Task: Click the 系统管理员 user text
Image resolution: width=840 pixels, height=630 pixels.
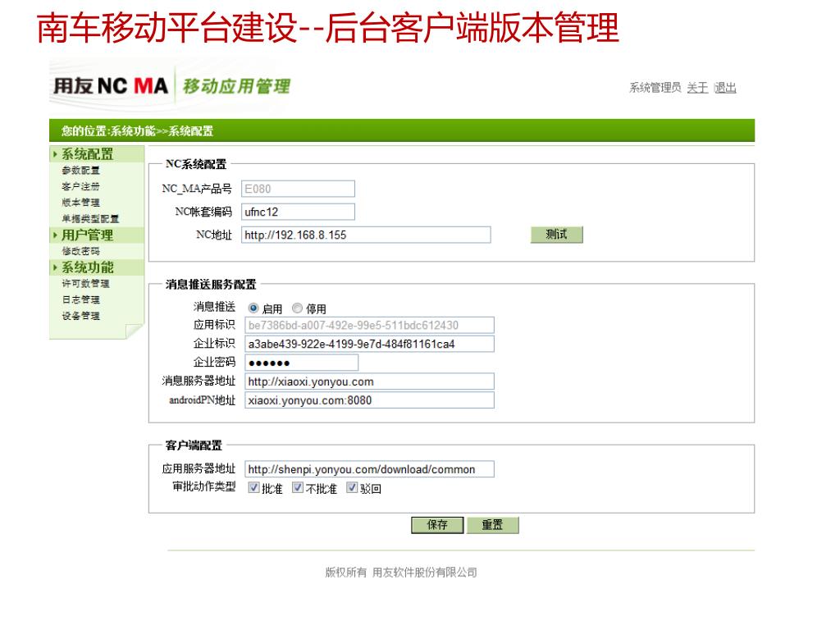Action: pos(655,87)
